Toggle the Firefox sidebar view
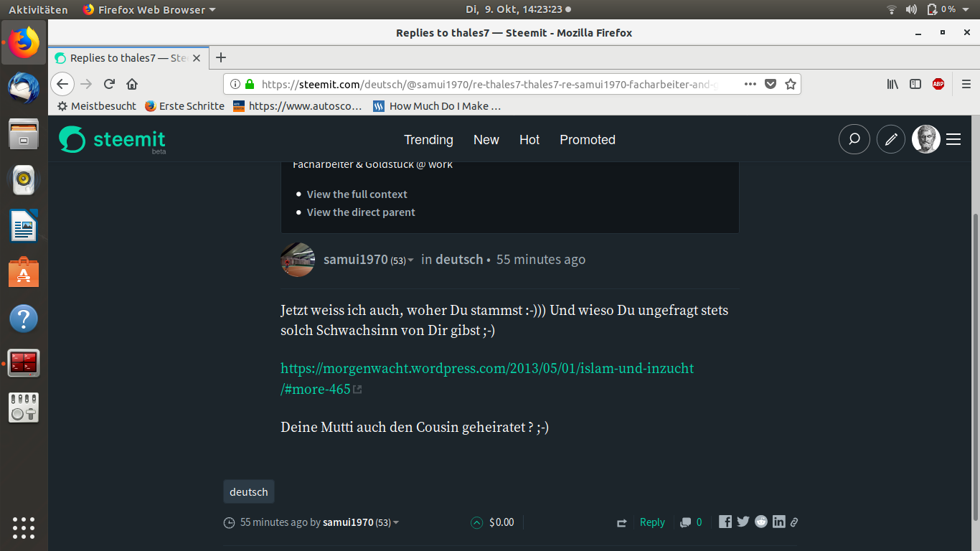 (x=915, y=84)
